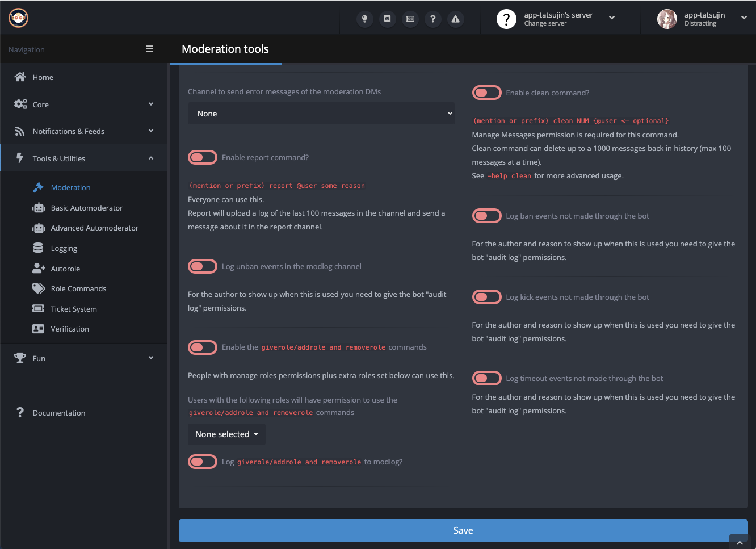The width and height of the screenshot is (756, 549).
Task: Open the app-tatsujin's server change server selector
Action: point(557,19)
